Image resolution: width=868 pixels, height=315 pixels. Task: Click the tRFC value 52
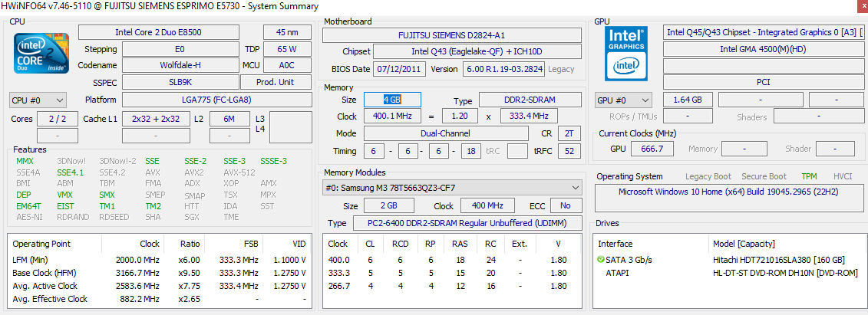point(569,152)
